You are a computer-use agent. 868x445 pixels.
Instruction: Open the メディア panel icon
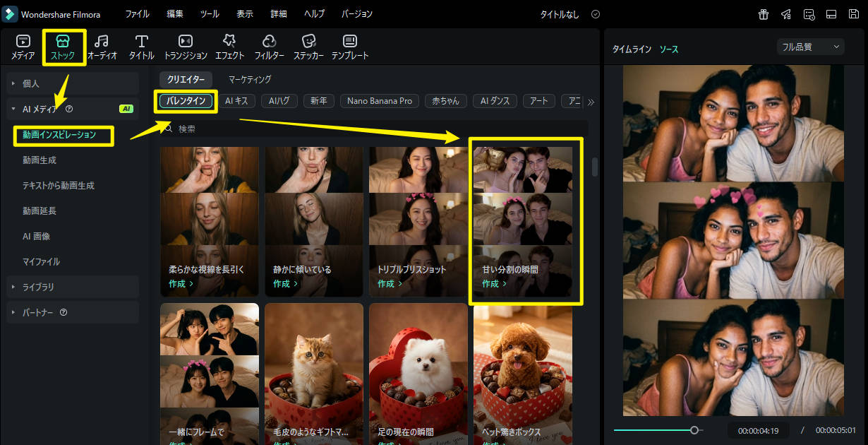22,47
